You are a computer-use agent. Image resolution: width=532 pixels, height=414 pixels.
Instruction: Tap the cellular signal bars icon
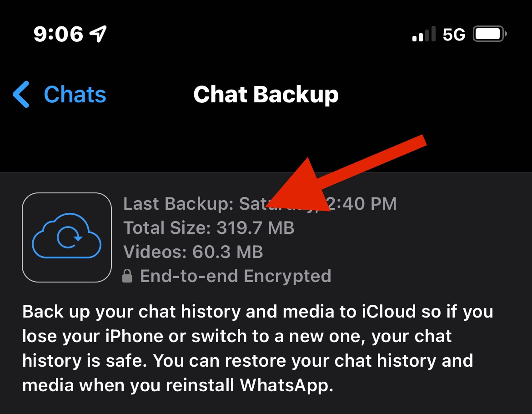(424, 34)
